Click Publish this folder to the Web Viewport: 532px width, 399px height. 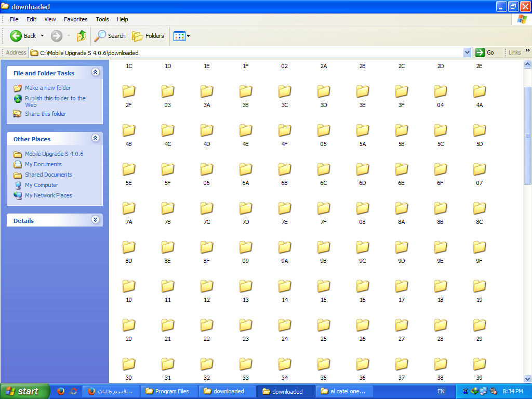coord(55,101)
